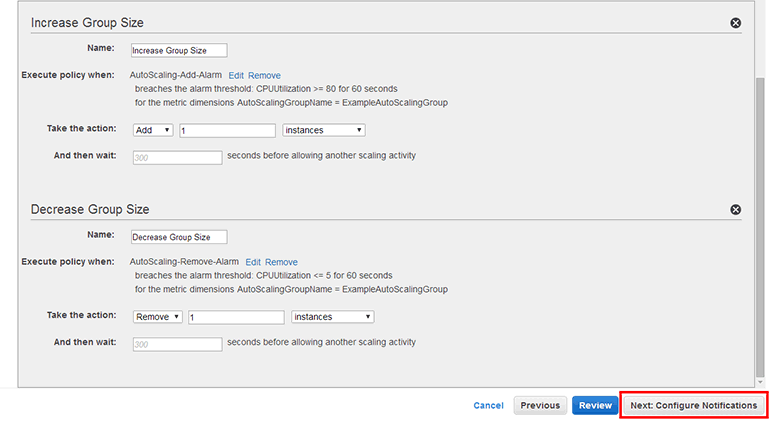The height and width of the screenshot is (423, 770).
Task: Proceed to Next: Configure Notifications
Action: pos(694,406)
